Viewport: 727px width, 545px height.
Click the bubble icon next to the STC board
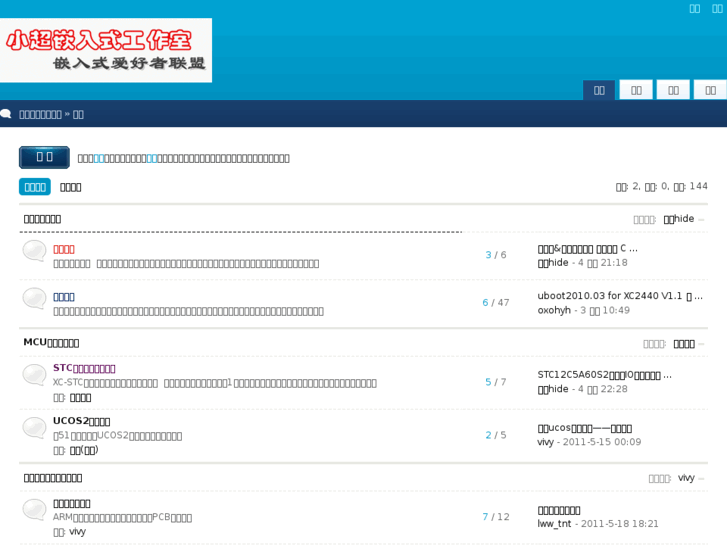point(34,375)
